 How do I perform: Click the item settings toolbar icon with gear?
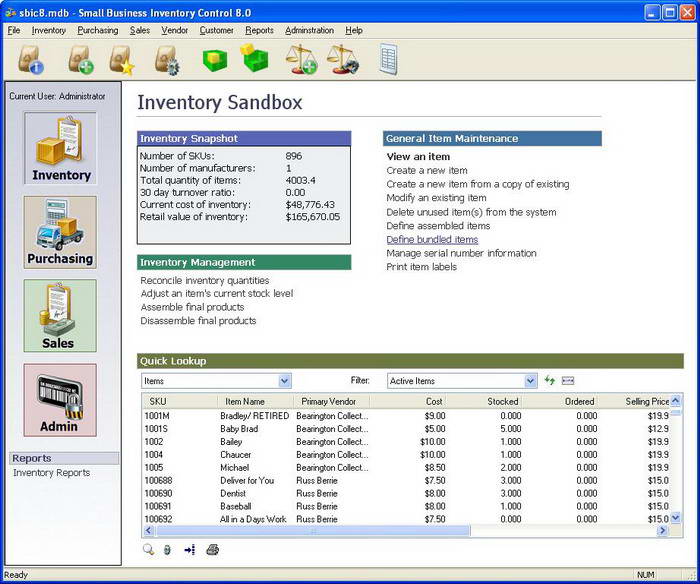point(167,60)
